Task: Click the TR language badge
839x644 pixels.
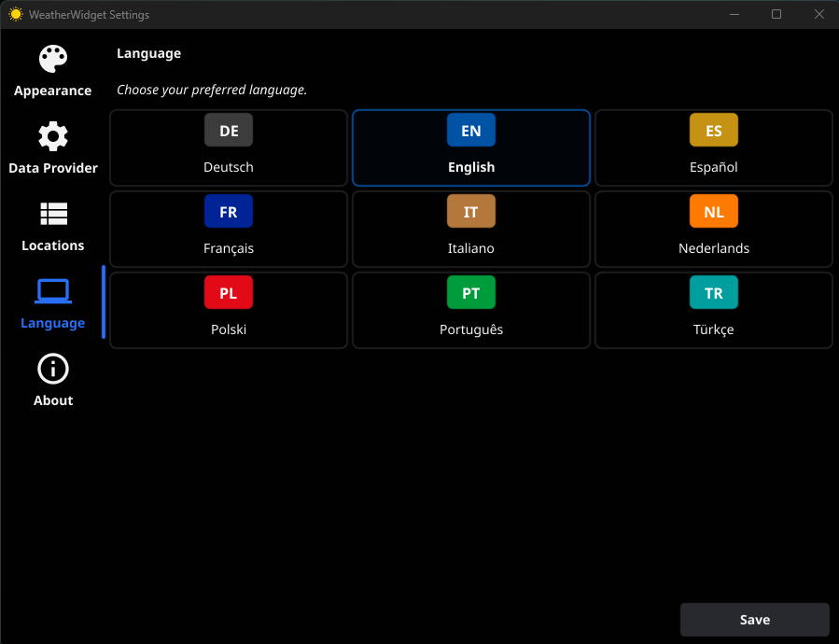Action: pyautogui.click(x=713, y=292)
